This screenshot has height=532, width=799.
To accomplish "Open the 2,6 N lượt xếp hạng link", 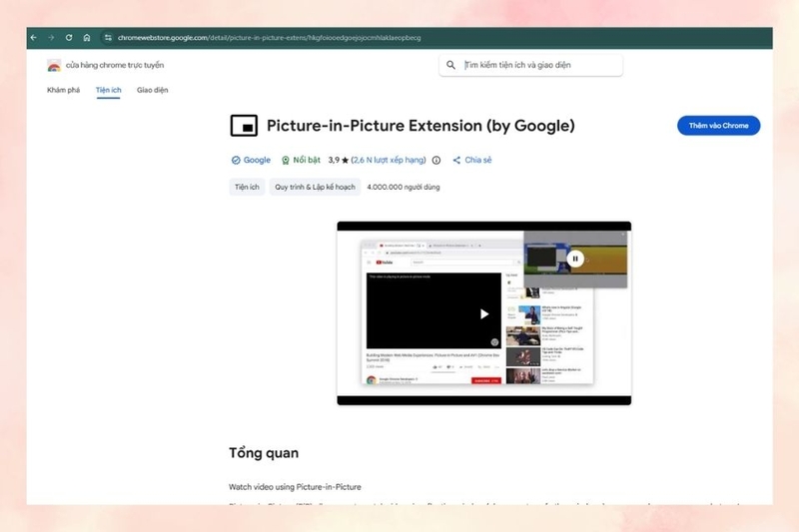I will click(390, 160).
